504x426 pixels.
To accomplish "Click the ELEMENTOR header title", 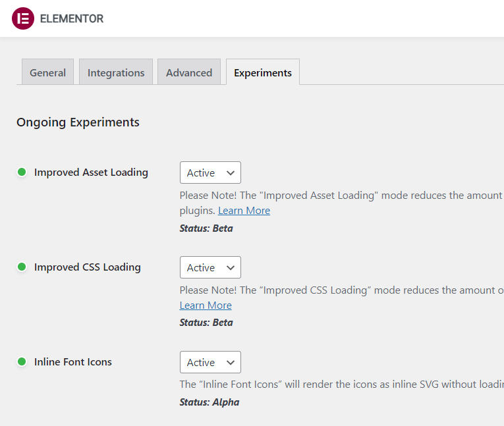I will coord(72,18).
